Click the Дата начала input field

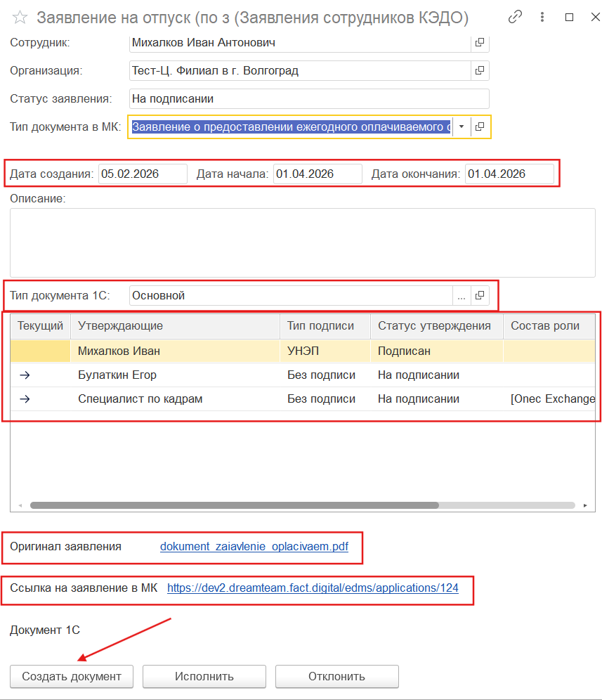click(x=317, y=174)
